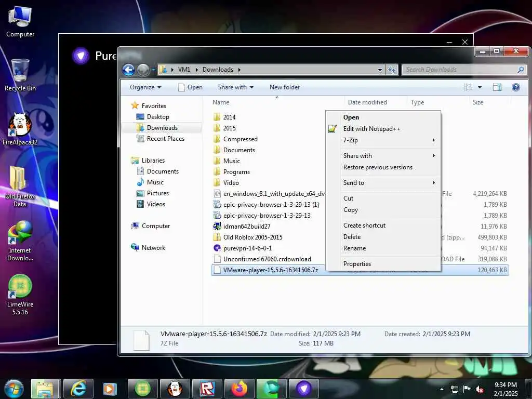Open Firefox from the taskbar

pyautogui.click(x=239, y=389)
